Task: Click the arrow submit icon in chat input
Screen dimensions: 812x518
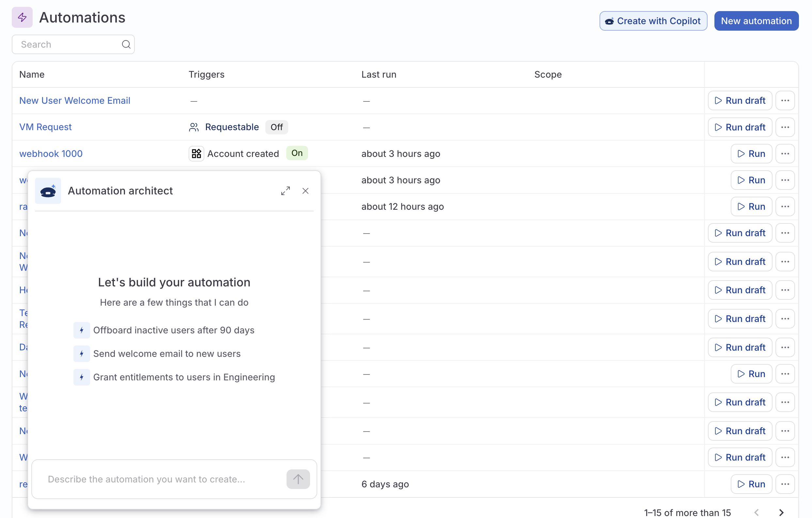Action: (298, 479)
